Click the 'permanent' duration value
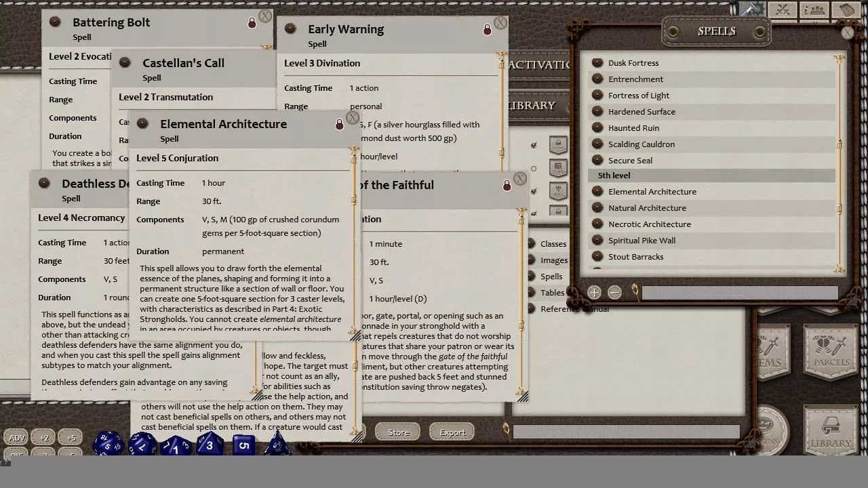The image size is (868, 488). click(223, 251)
